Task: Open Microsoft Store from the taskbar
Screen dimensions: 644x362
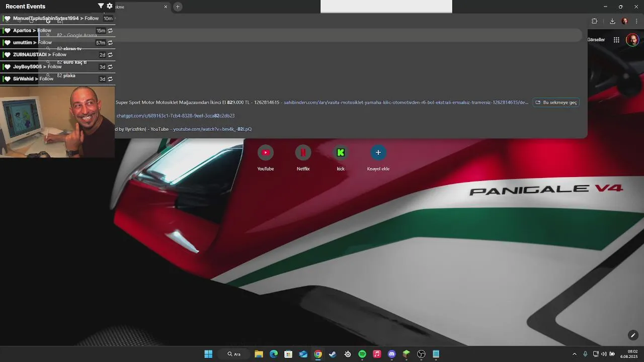Action: pyautogui.click(x=288, y=354)
